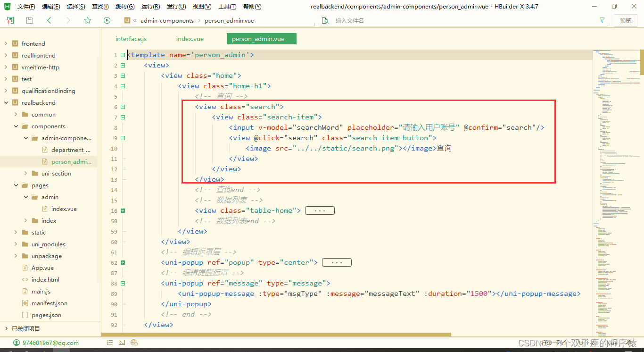Click the new file icon in toolbar

(10, 20)
